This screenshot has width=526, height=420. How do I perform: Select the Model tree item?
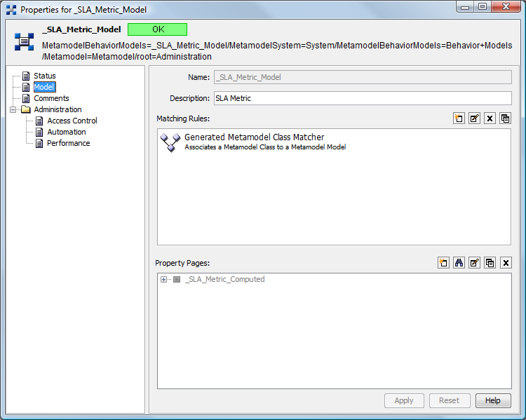pyautogui.click(x=45, y=87)
